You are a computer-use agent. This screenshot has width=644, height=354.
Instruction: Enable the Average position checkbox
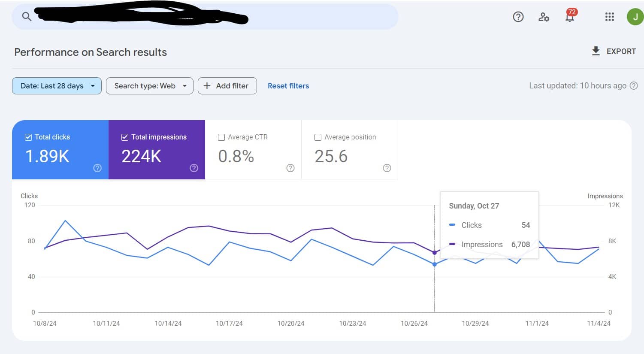point(318,137)
